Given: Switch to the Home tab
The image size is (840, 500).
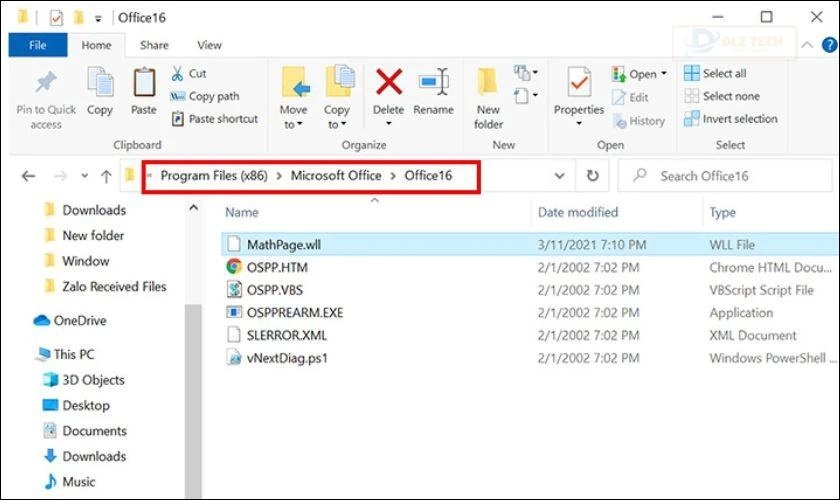Looking at the screenshot, I should (96, 45).
